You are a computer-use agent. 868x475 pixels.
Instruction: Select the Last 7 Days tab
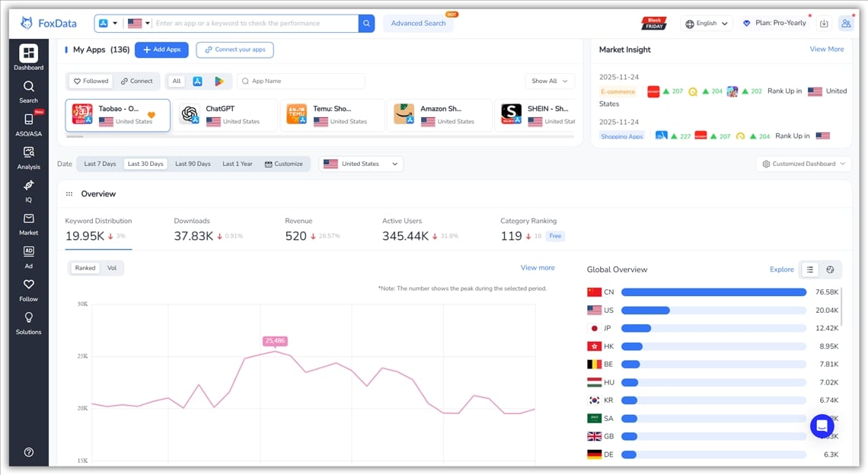[100, 164]
